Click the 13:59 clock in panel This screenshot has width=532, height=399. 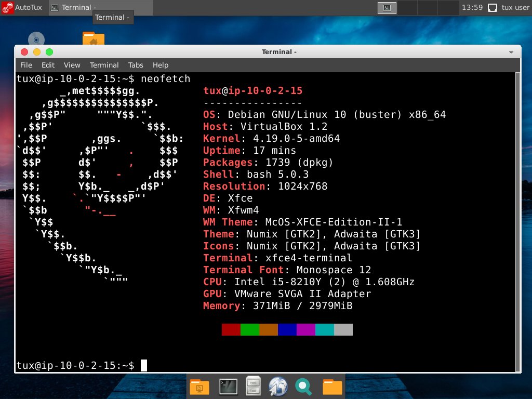(472, 7)
